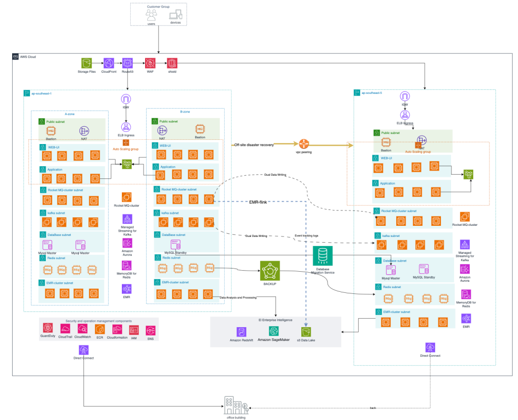Click the Route53 icon
The image size is (518, 420).
click(128, 63)
